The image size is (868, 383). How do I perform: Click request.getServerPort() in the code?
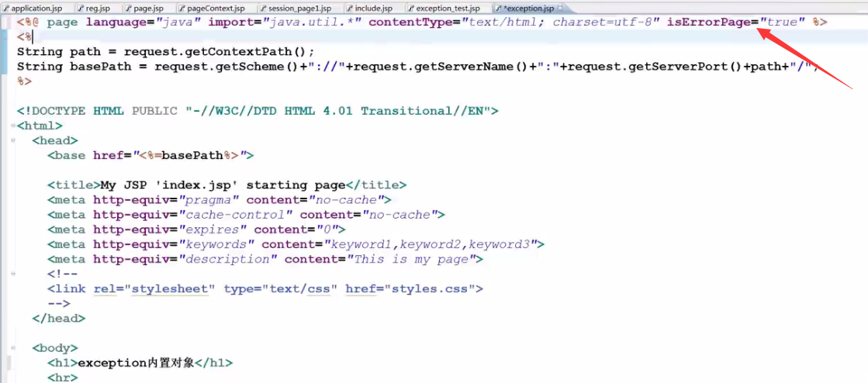point(655,67)
